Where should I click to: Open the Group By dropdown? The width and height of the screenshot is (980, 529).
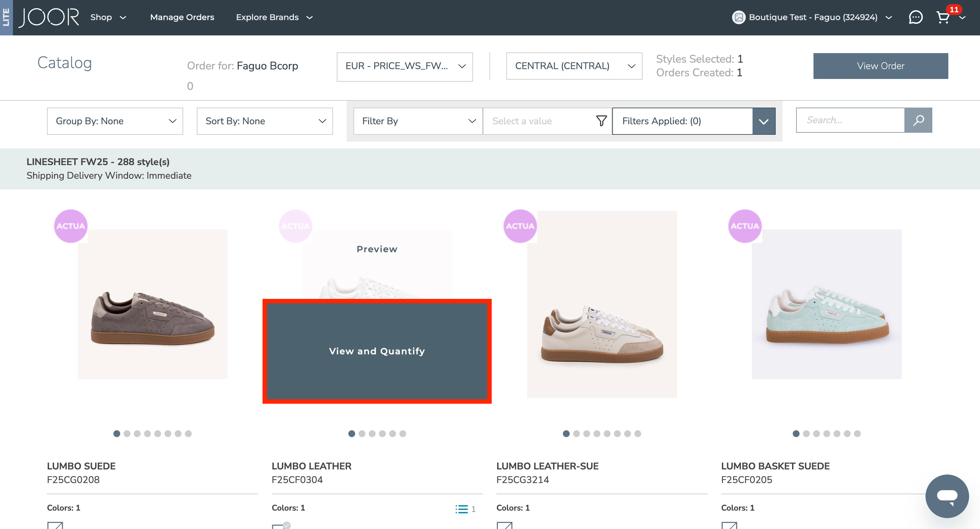[115, 121]
